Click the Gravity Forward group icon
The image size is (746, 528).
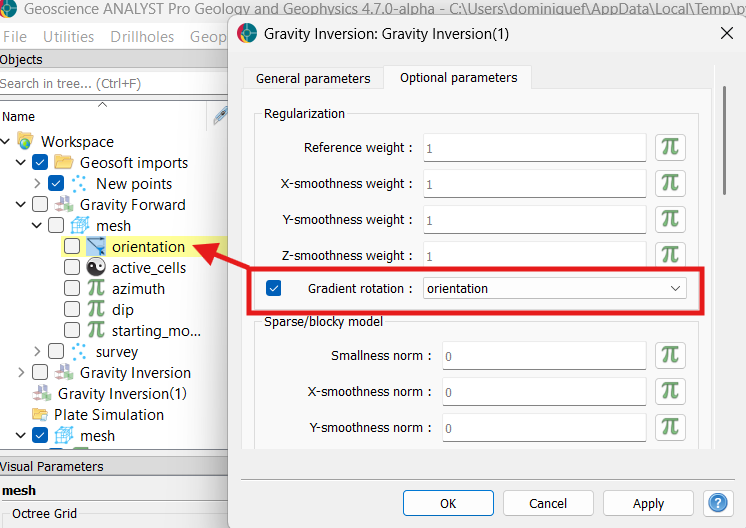click(x=64, y=205)
